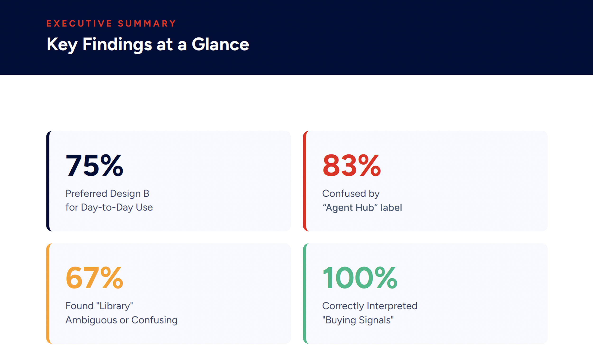Screen dimensions: 593x364
Task: Click the orange accent bar on 67% card
Action: 48,294
